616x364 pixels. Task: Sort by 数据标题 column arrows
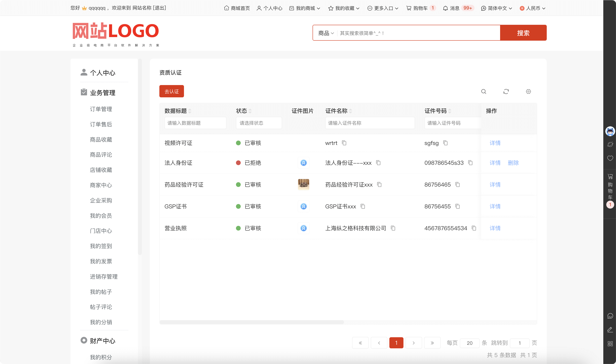point(190,111)
